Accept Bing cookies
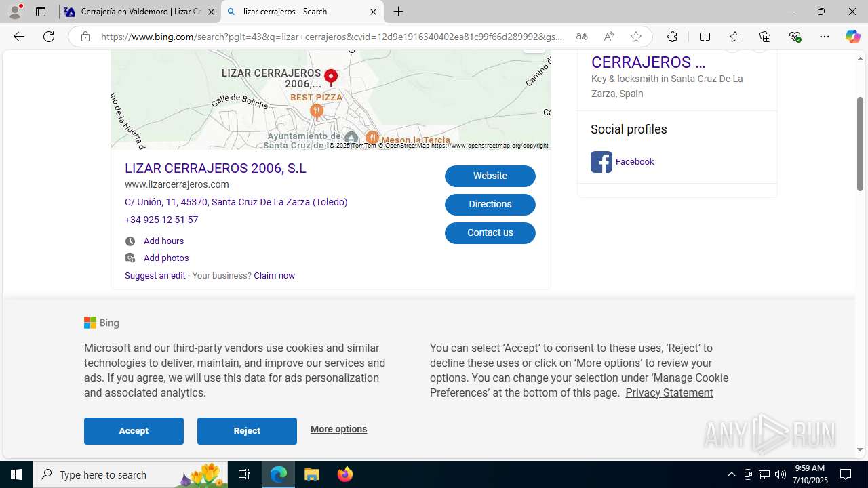Viewport: 868px width, 488px height. 134,431
